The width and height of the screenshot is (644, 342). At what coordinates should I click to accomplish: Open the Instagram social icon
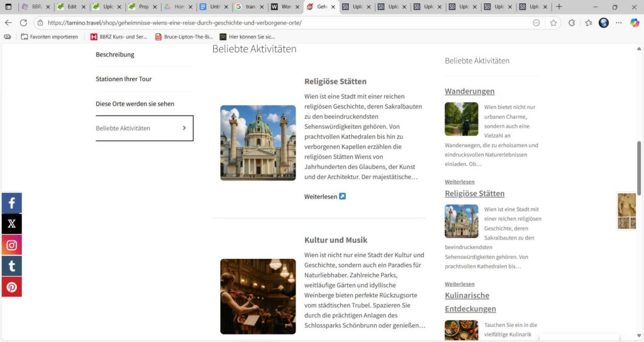click(x=11, y=245)
